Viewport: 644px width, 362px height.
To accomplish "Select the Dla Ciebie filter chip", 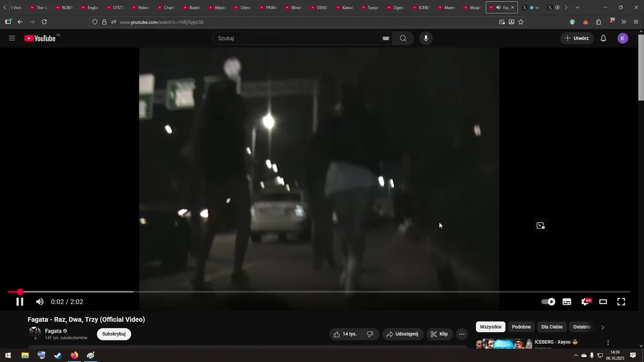I will (552, 327).
